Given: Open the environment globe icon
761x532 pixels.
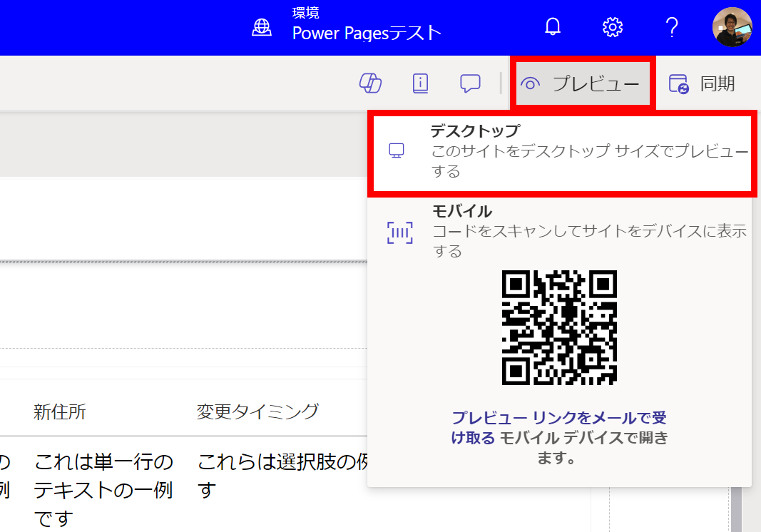Looking at the screenshot, I should [x=262, y=27].
